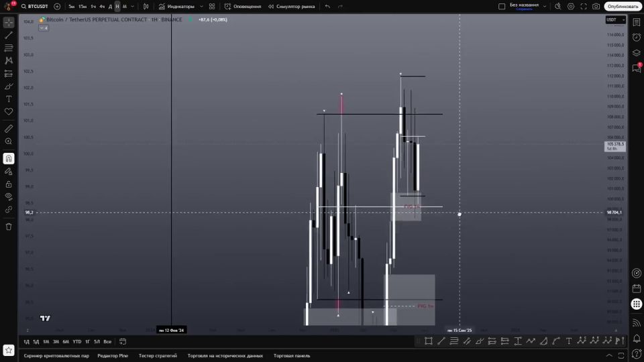The width and height of the screenshot is (644, 362).
Task: Redo action arrow in top toolbar
Action: [340, 7]
